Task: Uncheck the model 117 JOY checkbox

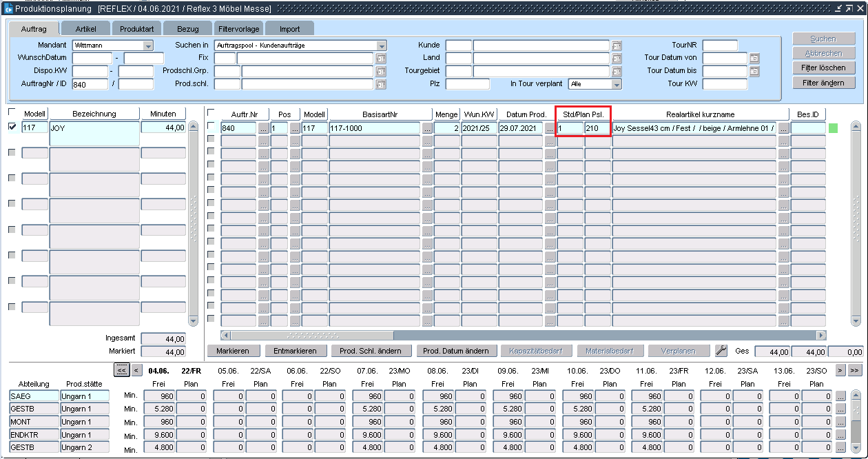Action: click(x=12, y=127)
